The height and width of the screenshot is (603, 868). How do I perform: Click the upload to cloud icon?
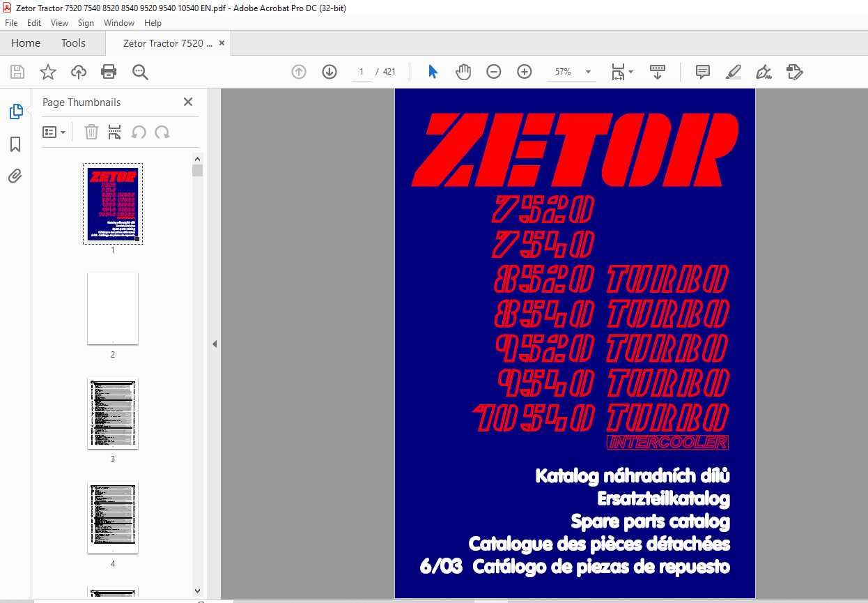click(79, 72)
